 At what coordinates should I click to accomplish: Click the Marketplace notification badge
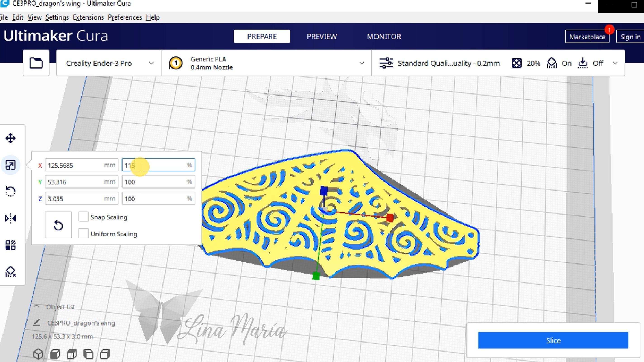point(609,30)
